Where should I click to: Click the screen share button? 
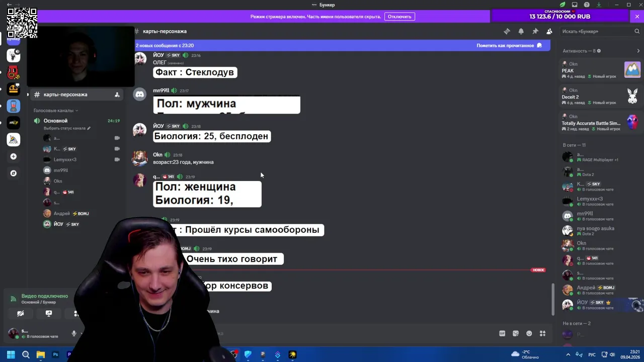tap(49, 313)
